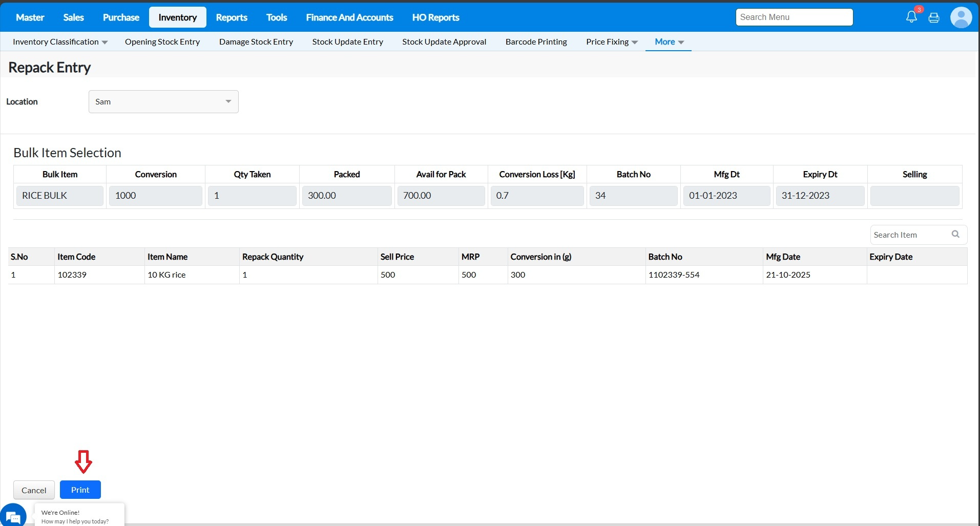Open the HO Reports menu
This screenshot has height=526, width=980.
(x=435, y=17)
